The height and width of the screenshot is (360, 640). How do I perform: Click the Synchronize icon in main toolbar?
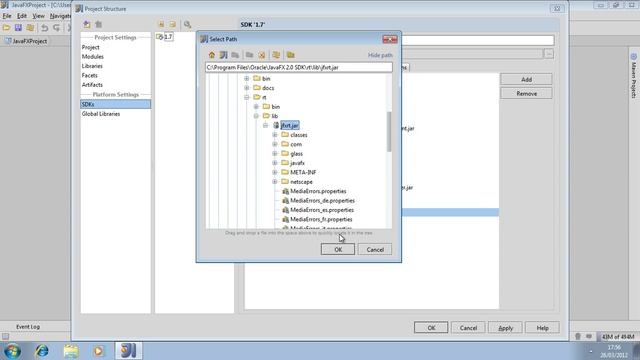(30, 28)
